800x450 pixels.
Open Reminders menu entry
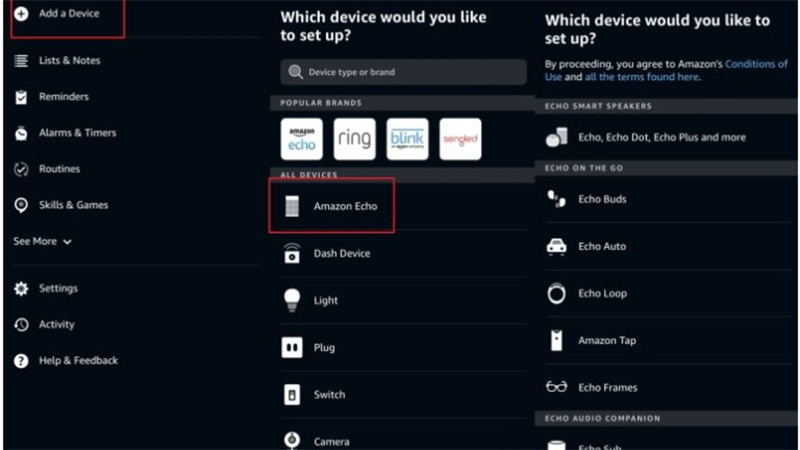64,97
